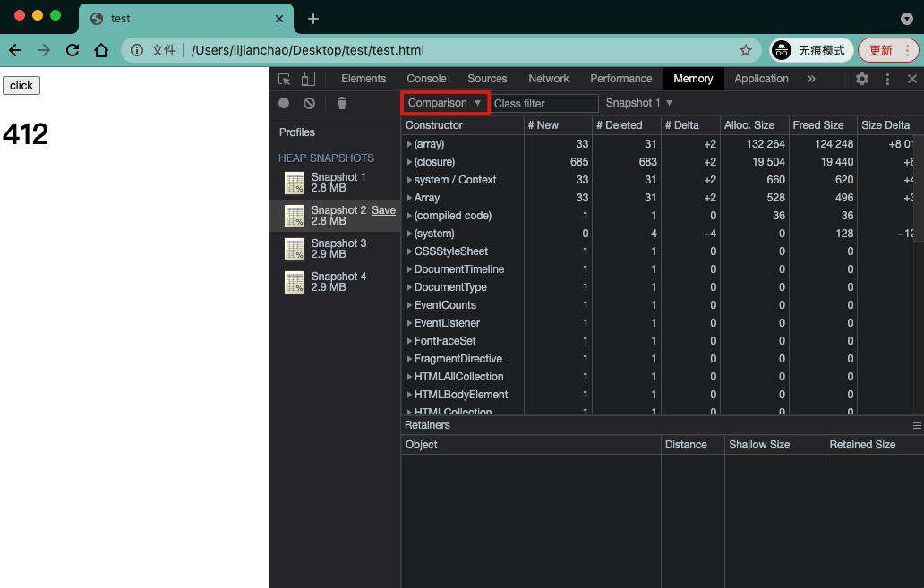924x588 pixels.
Task: Switch to the Network tab
Action: click(x=549, y=79)
